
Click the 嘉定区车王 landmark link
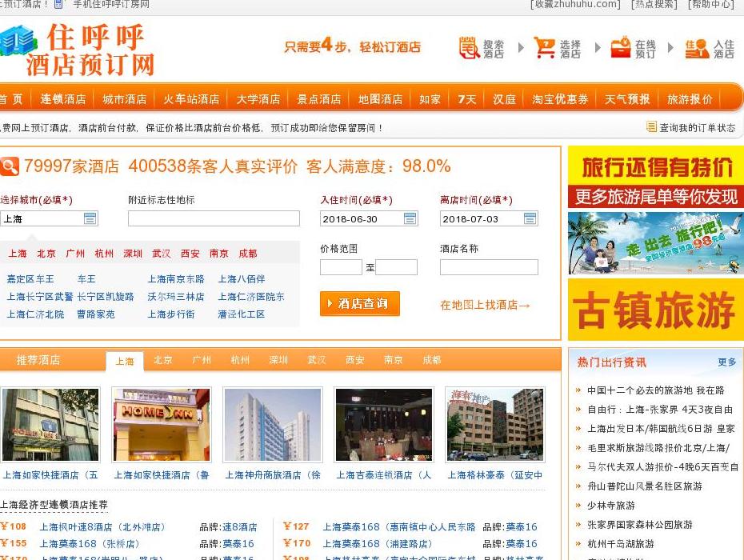pyautogui.click(x=30, y=279)
